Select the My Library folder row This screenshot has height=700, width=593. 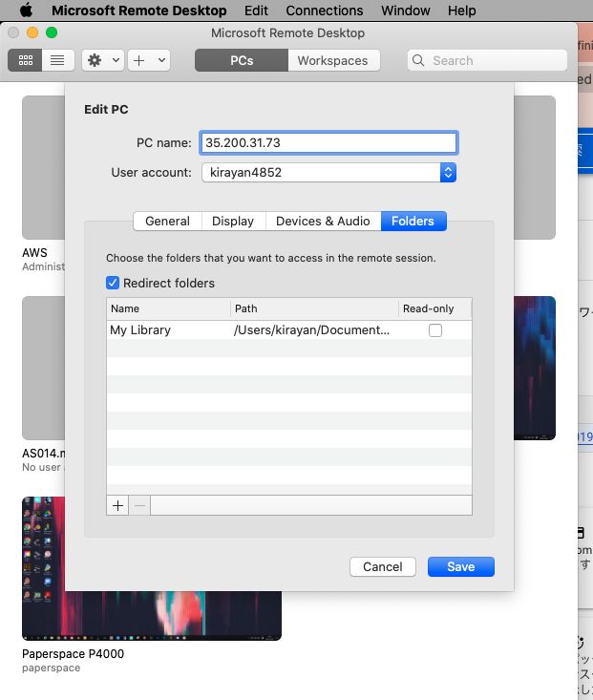click(x=289, y=329)
